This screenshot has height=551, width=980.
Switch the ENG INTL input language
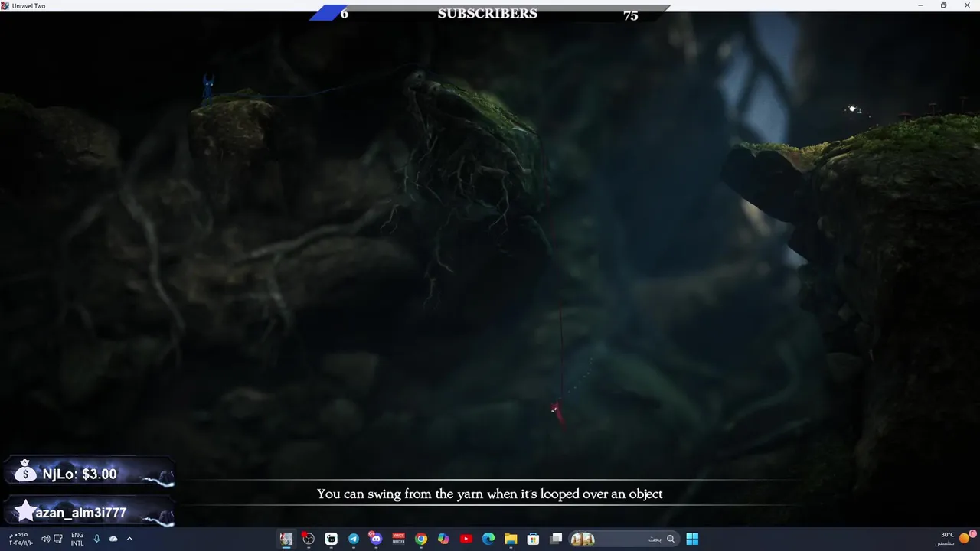click(x=77, y=539)
